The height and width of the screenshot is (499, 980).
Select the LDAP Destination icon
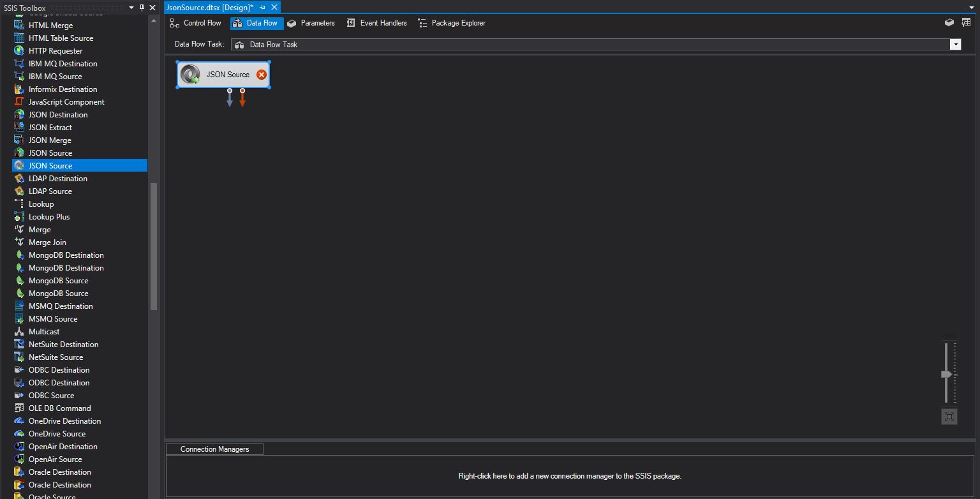pyautogui.click(x=19, y=179)
